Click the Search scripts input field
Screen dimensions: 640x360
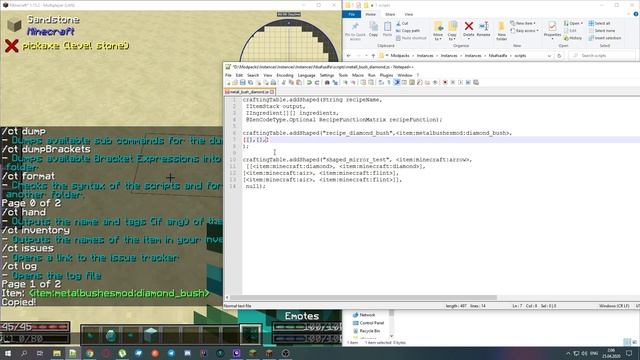pyautogui.click(x=603, y=56)
